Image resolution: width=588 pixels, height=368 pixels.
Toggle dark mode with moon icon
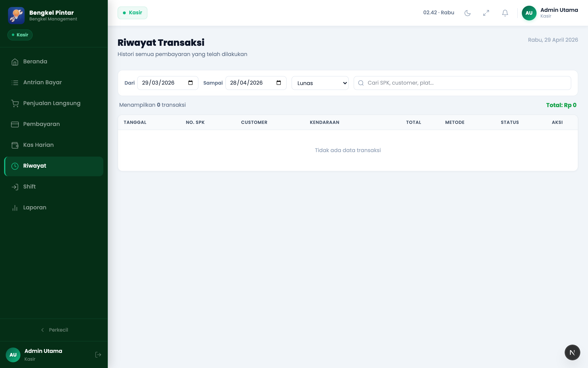coord(468,13)
